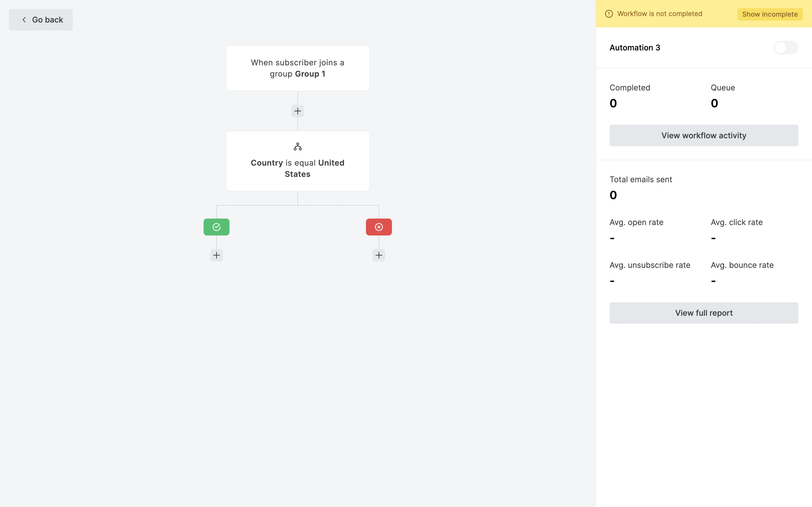Add a step under the green yes branch
Screen dimensions: 812x507
click(217, 255)
